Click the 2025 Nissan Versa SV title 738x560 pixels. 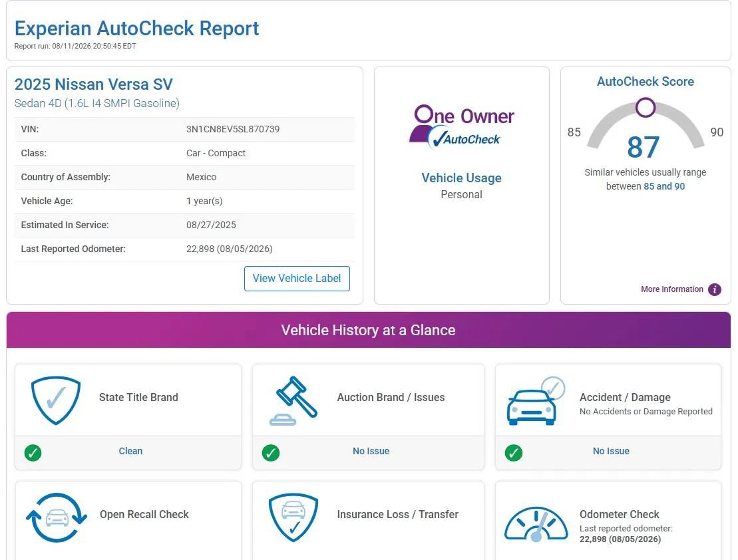click(x=94, y=84)
